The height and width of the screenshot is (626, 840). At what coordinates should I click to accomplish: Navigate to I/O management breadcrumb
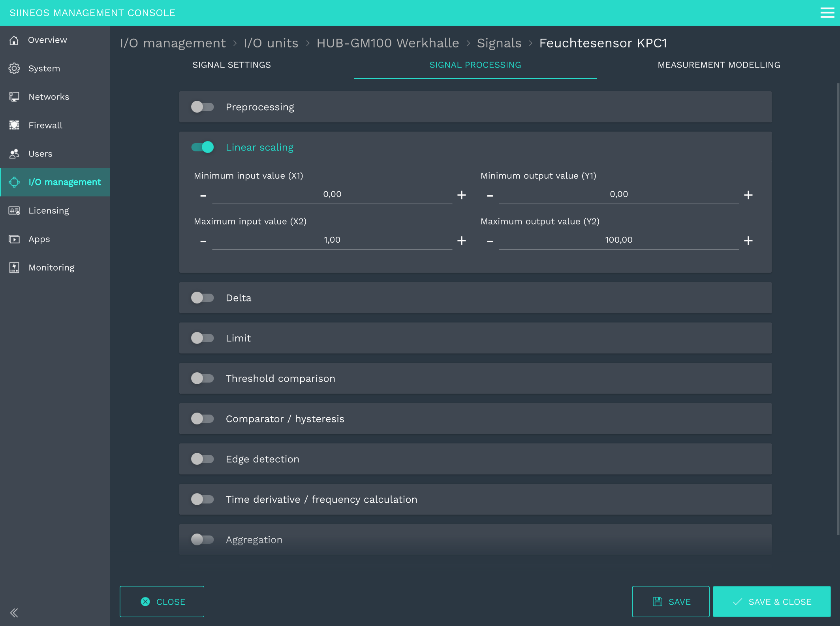coord(173,43)
